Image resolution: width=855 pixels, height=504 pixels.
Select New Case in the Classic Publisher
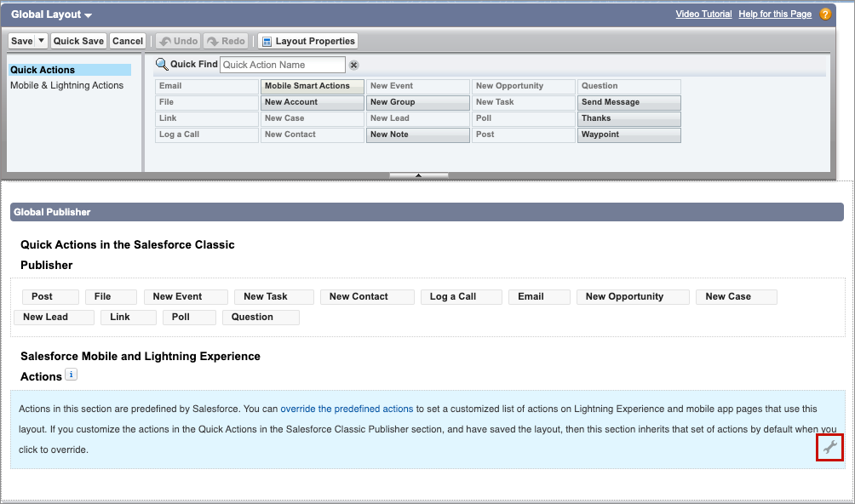coord(737,297)
